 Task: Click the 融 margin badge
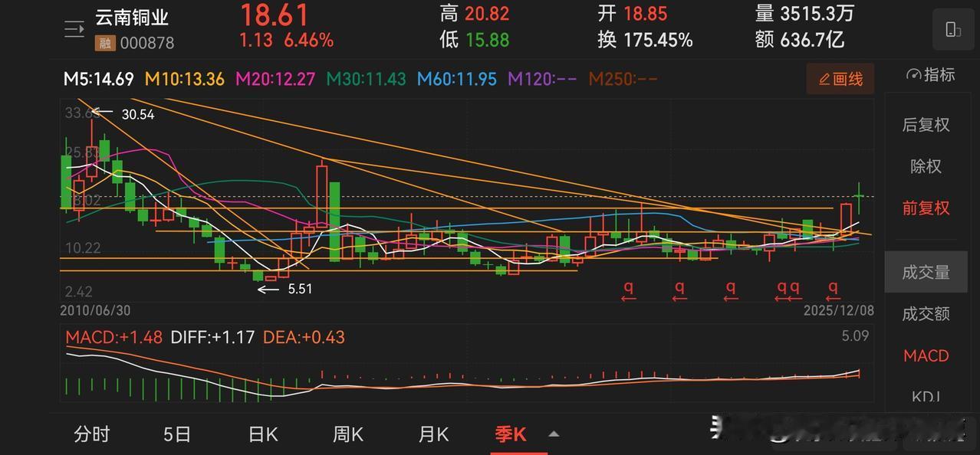104,44
